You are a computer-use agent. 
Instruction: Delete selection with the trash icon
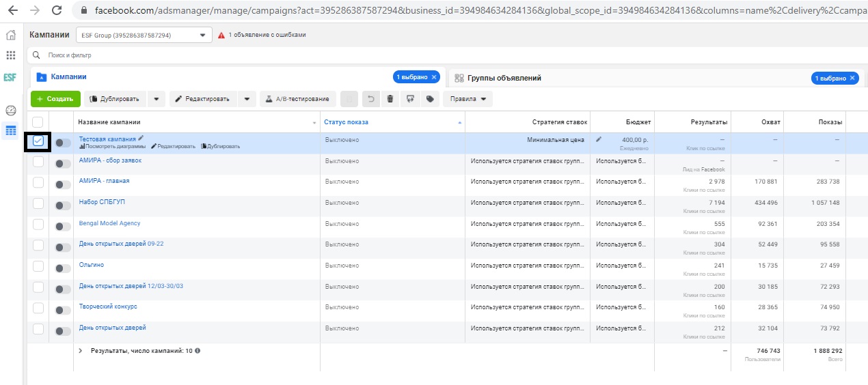click(x=390, y=99)
